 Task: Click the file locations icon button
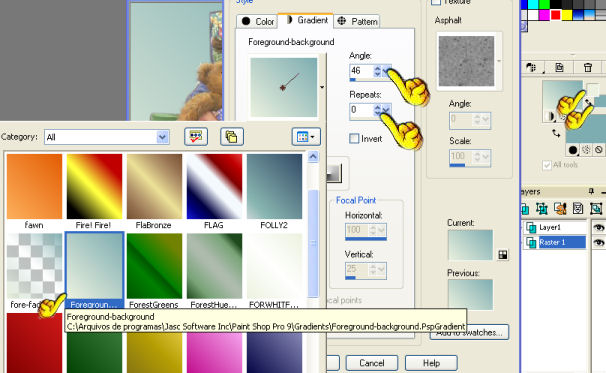[232, 137]
